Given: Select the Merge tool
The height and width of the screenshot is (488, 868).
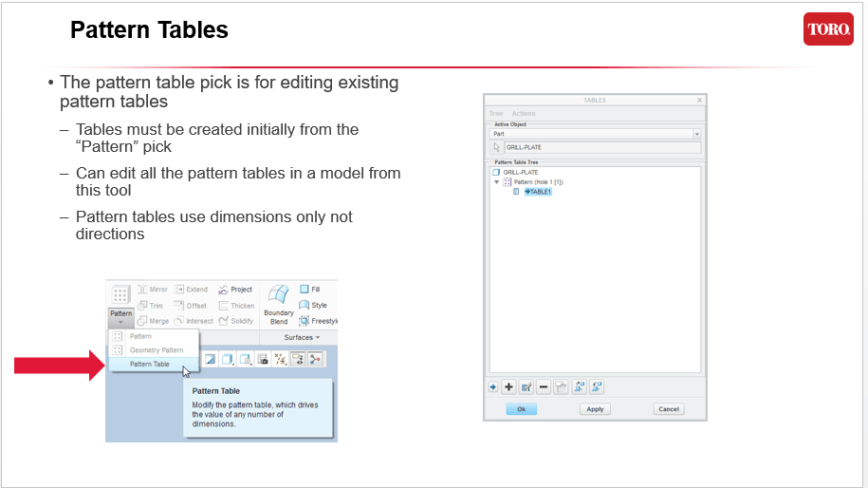Looking at the screenshot, I should 154,321.
